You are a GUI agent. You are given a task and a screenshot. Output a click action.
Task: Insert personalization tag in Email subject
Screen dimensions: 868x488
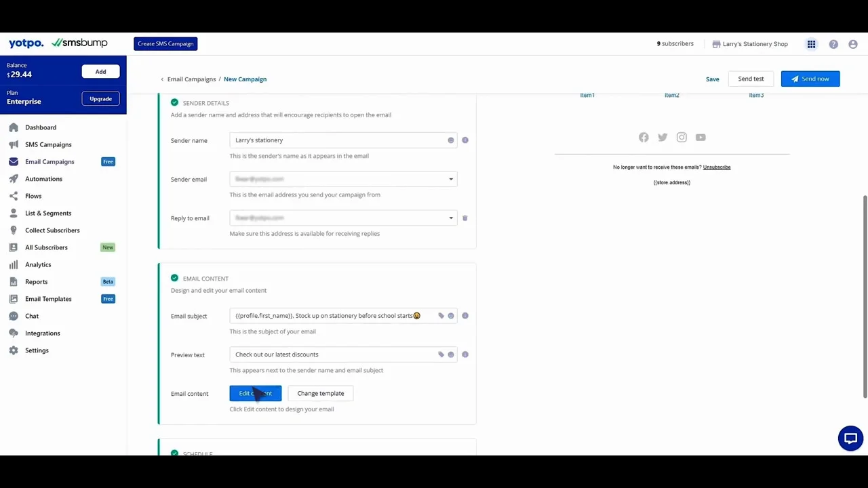click(x=441, y=316)
